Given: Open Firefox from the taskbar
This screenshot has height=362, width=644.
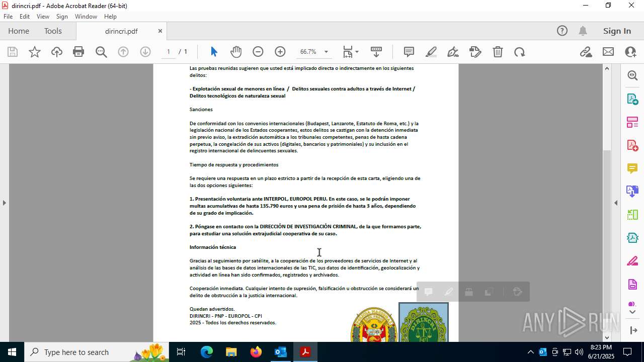Looking at the screenshot, I should (x=256, y=352).
